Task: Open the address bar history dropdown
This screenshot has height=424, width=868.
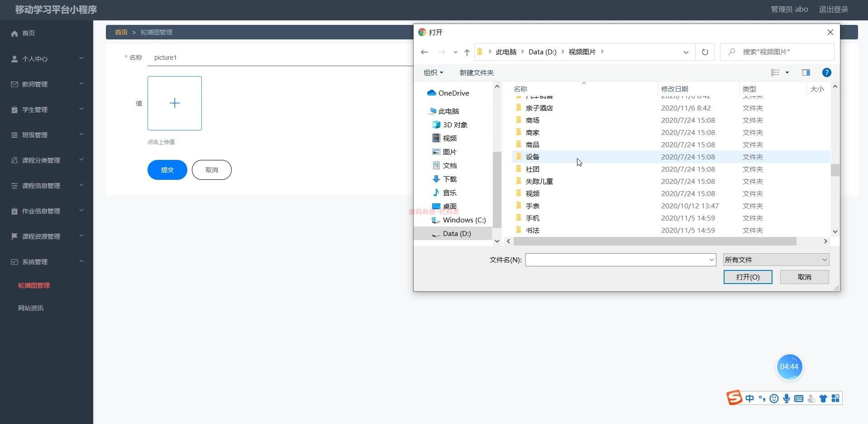Action: [686, 52]
